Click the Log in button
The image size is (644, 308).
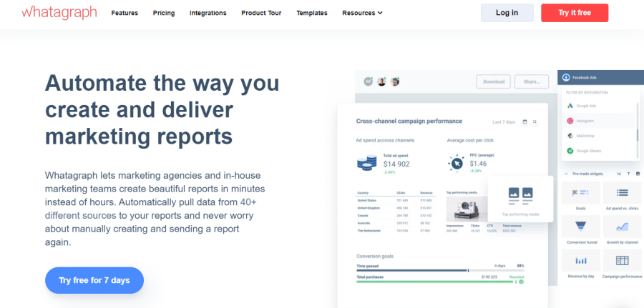pyautogui.click(x=507, y=13)
